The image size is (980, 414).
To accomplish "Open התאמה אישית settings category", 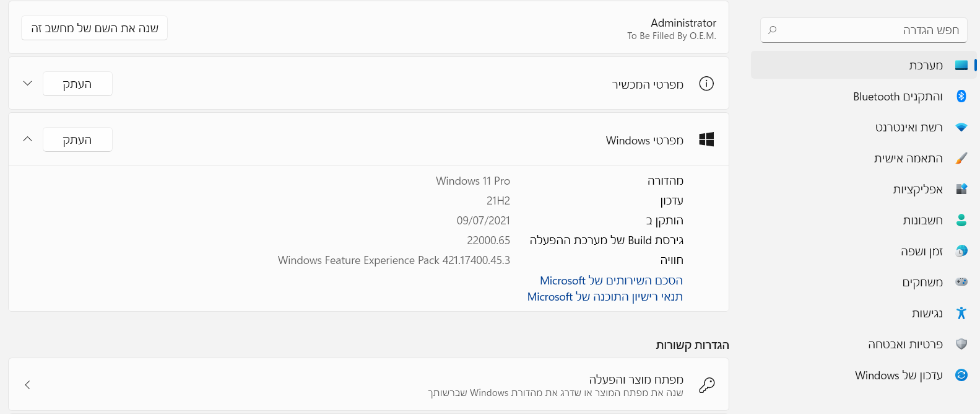I will tap(864, 158).
